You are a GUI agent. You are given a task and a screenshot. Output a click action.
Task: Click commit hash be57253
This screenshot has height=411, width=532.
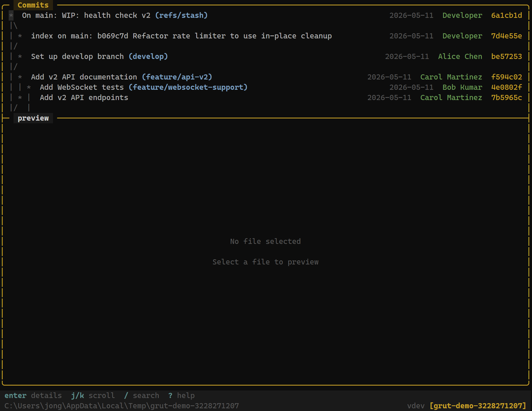point(506,57)
